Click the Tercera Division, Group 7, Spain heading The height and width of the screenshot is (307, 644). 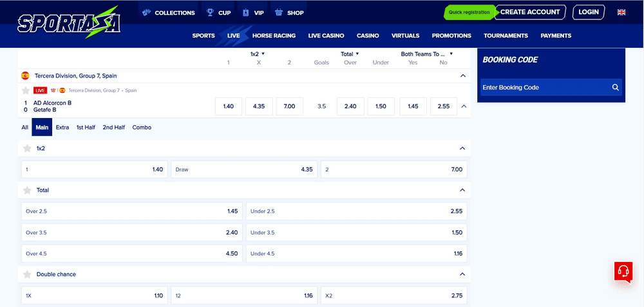[75, 75]
